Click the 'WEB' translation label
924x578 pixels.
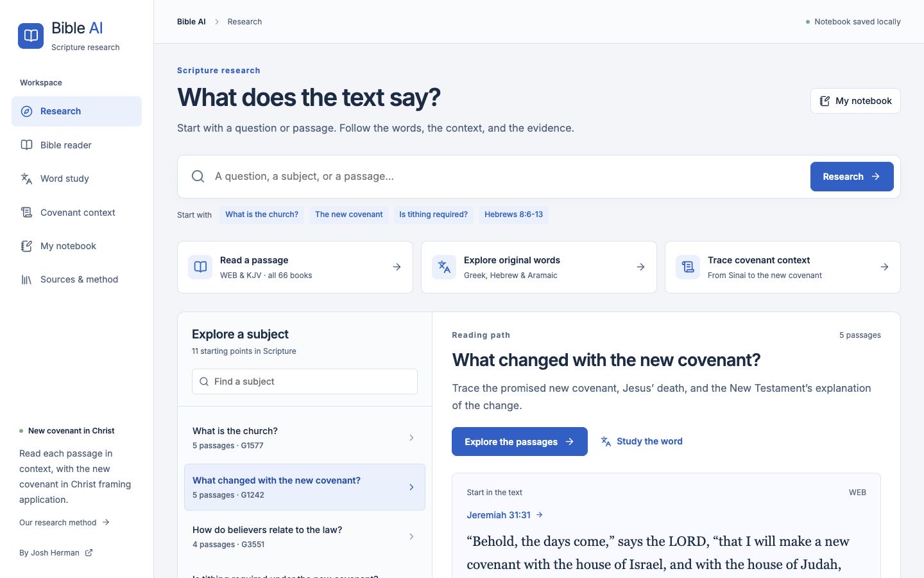(x=857, y=493)
